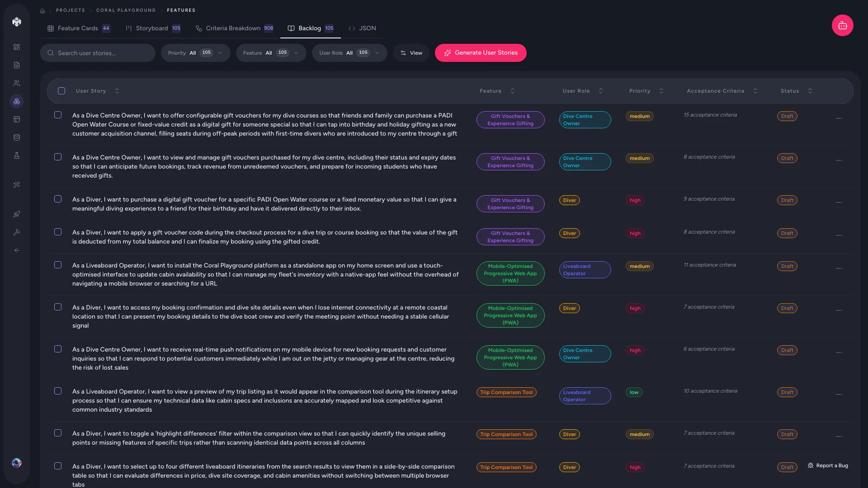Image resolution: width=868 pixels, height=488 pixels.
Task: Click 10 acceptance criteria text
Action: [x=710, y=391]
